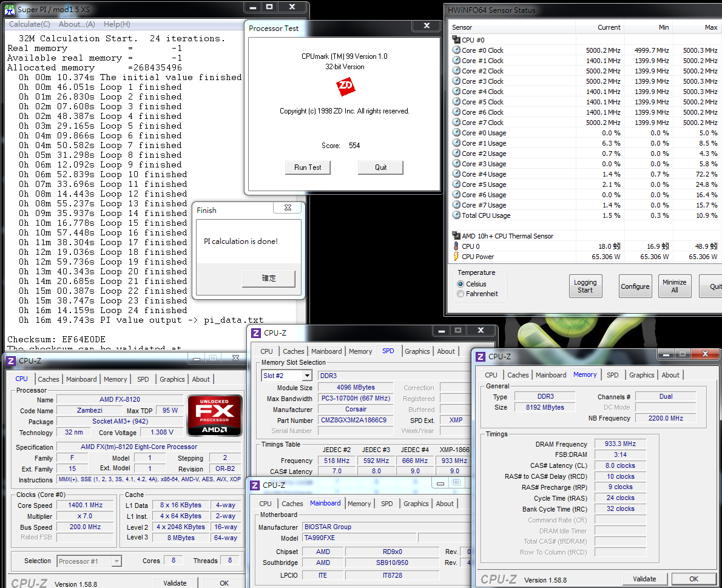
Task: Click Logging Start in HWiNFO64
Action: tap(585, 286)
